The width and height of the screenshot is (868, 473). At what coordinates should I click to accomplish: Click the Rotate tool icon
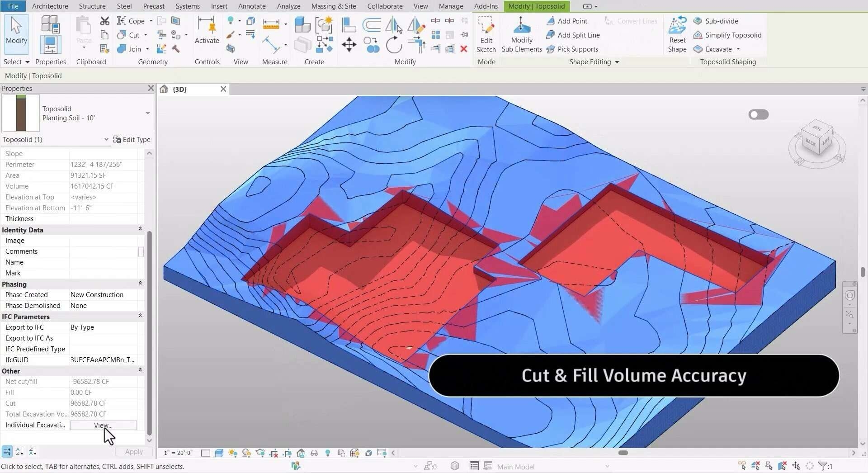(x=394, y=45)
